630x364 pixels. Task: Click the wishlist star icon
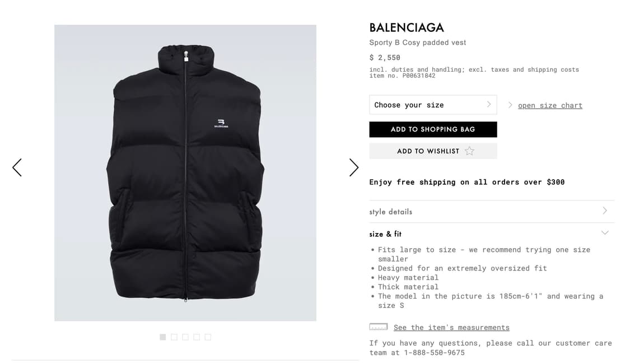469,151
